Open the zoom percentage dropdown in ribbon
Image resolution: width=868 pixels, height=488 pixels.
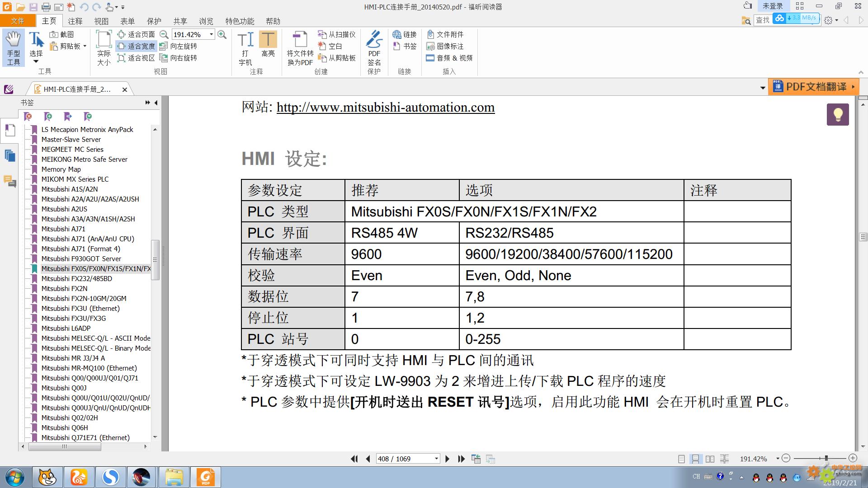pos(211,34)
